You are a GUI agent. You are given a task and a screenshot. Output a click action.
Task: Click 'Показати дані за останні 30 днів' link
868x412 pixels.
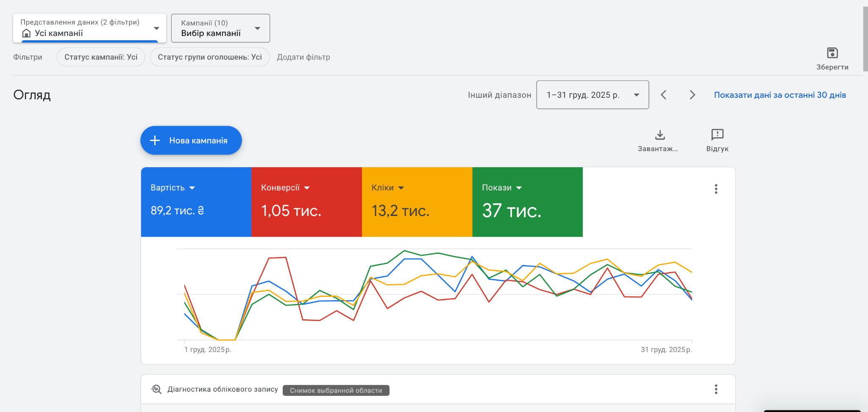pos(780,95)
